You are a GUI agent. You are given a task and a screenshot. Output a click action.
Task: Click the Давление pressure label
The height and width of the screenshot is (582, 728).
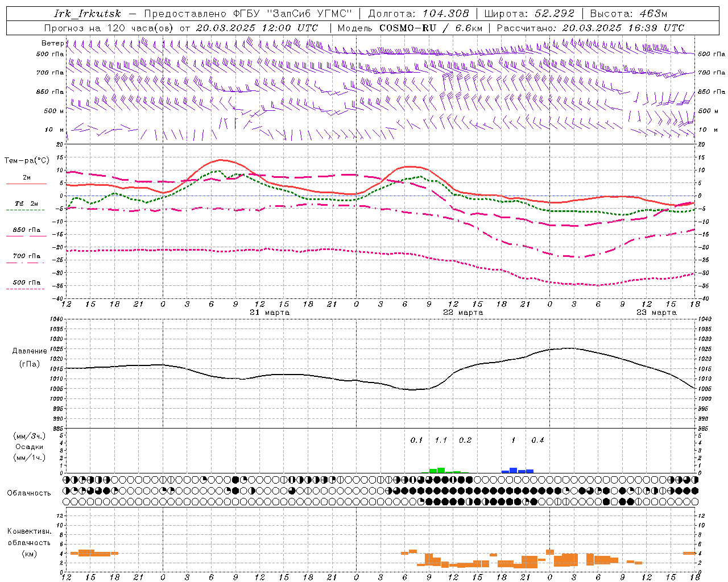(30, 351)
